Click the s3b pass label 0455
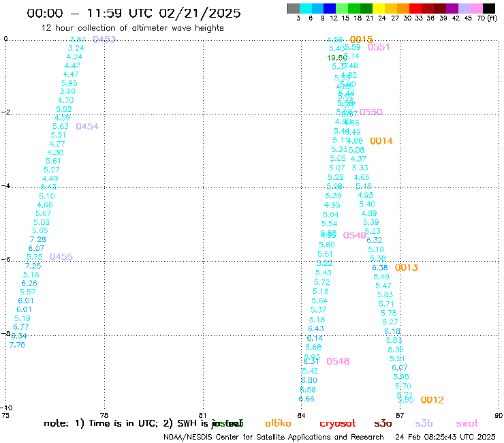 click(61, 257)
